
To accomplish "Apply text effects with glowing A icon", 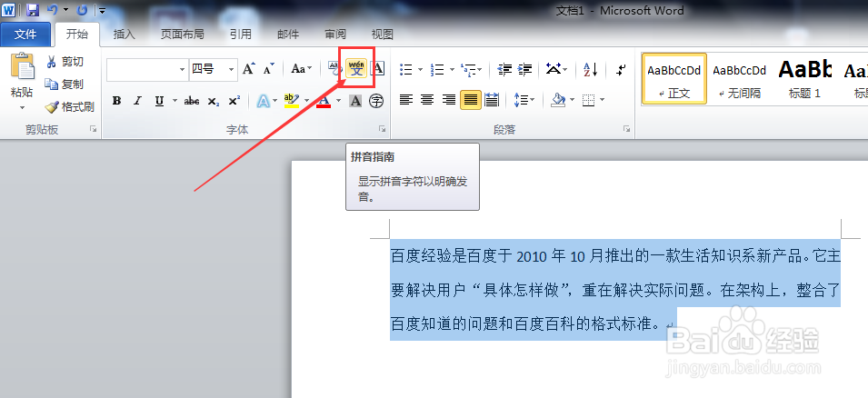I will pyautogui.click(x=264, y=101).
